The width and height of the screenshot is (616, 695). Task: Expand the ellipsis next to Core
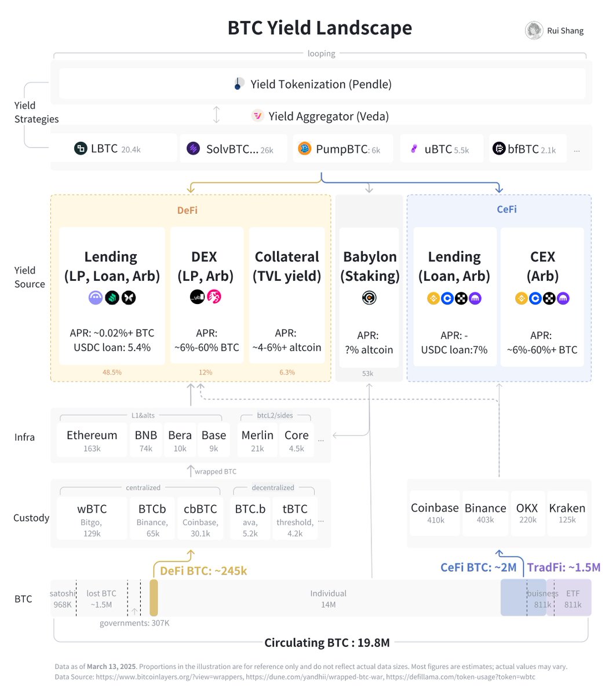tap(321, 440)
